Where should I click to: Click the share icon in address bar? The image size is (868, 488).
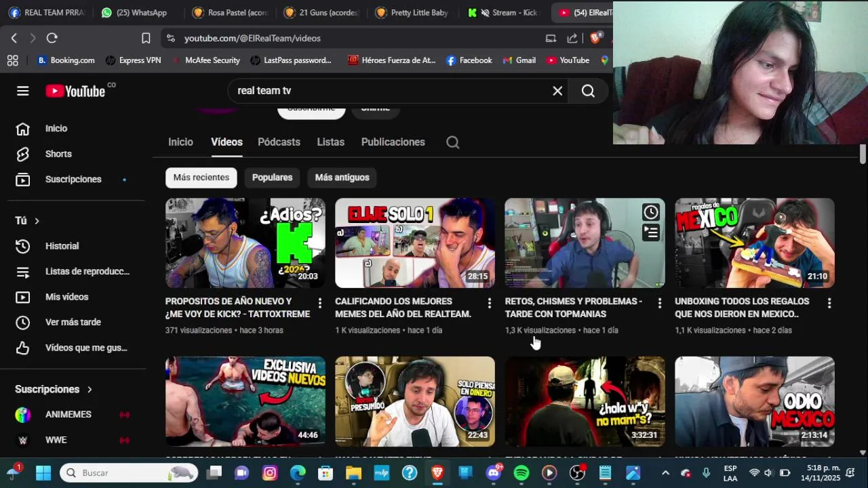[572, 38]
